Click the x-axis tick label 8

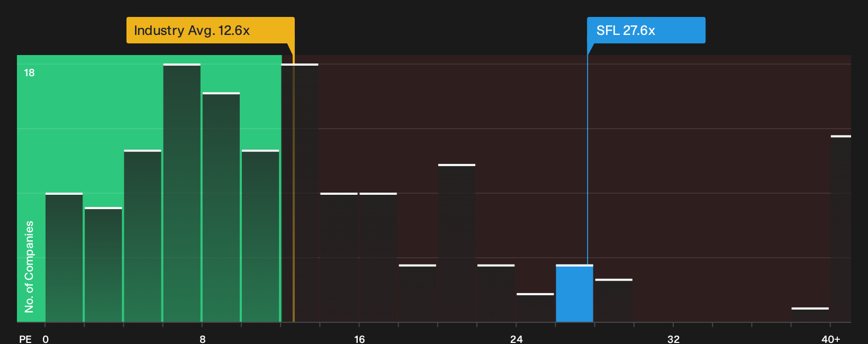click(x=203, y=339)
